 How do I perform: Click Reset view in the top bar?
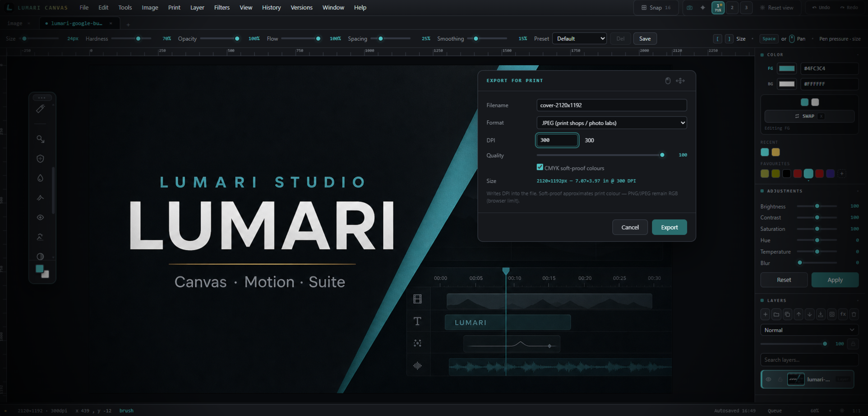pos(776,8)
